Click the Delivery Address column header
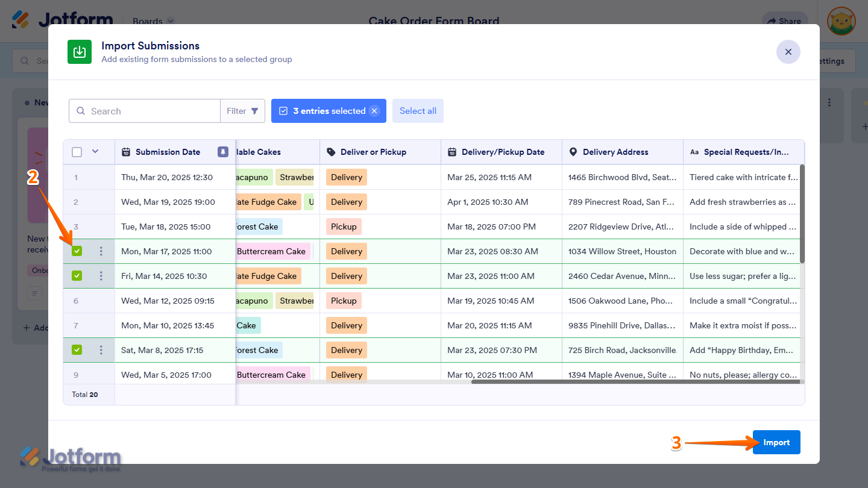The height and width of the screenshot is (488, 868). [615, 152]
